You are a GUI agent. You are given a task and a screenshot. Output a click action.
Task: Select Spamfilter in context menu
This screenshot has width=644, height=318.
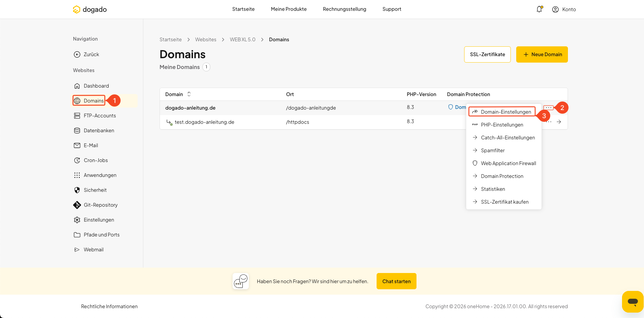pos(504,151)
